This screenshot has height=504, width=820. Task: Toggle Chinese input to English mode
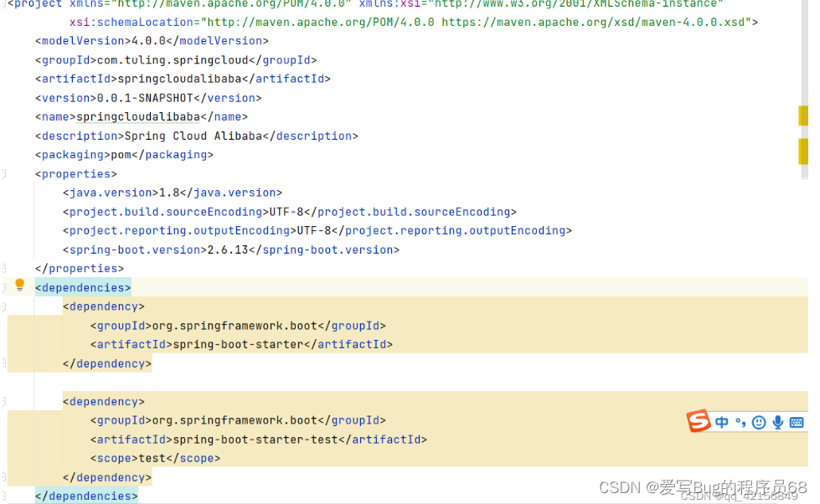point(721,421)
